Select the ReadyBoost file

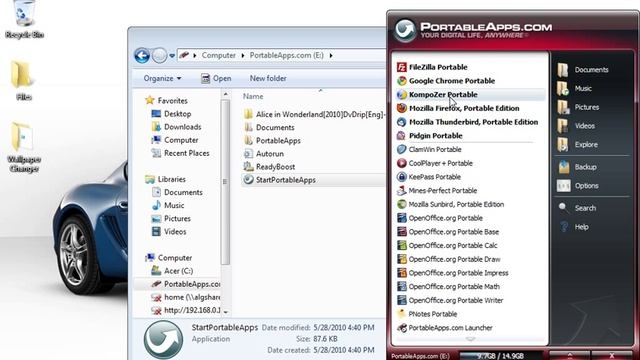click(269, 167)
